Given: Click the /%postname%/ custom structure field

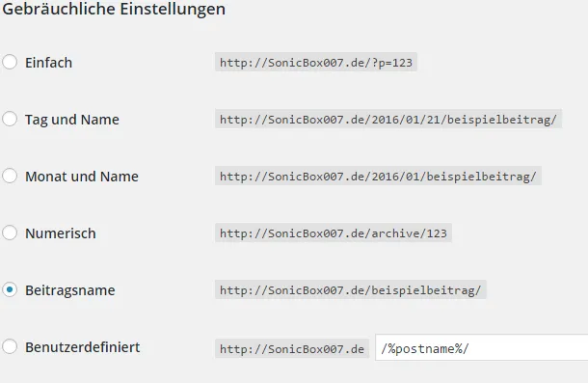Looking at the screenshot, I should coord(482,347).
